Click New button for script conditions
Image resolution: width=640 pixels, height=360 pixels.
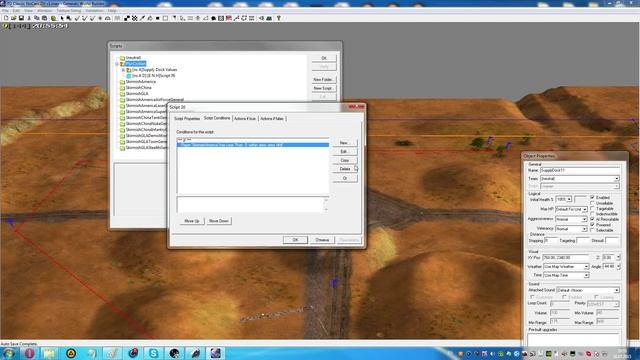[x=344, y=143]
